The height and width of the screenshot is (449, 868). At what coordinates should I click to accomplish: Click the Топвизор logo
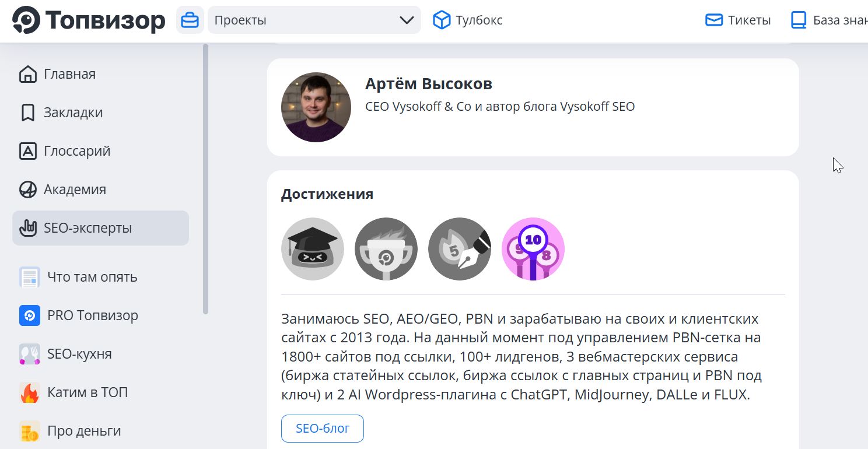point(89,20)
